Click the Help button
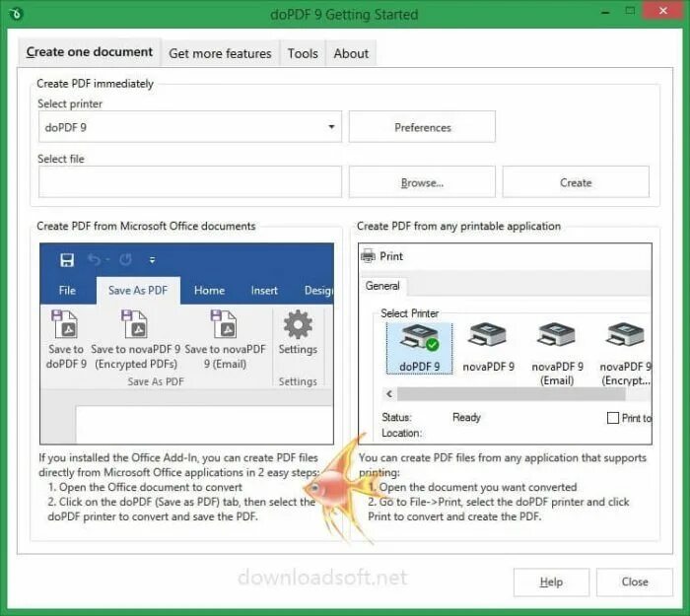The image size is (690, 616). click(551, 582)
